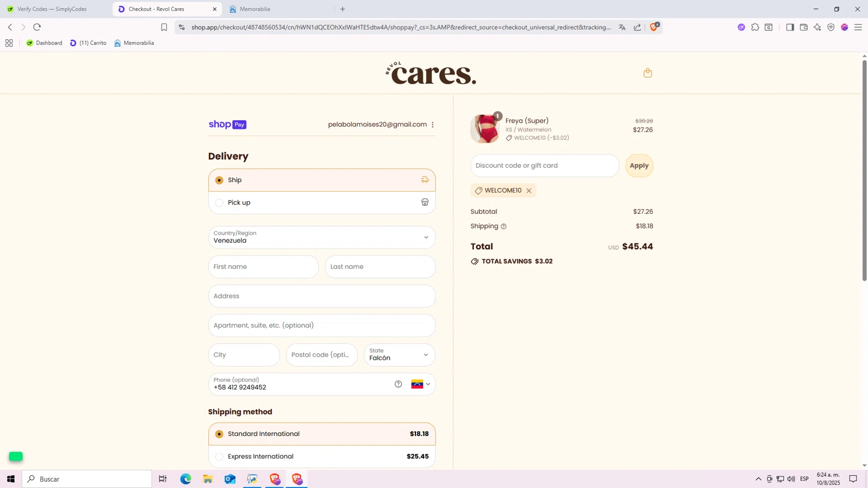Open the Memorabilia bookmark
The image size is (868, 488).
pyautogui.click(x=134, y=43)
